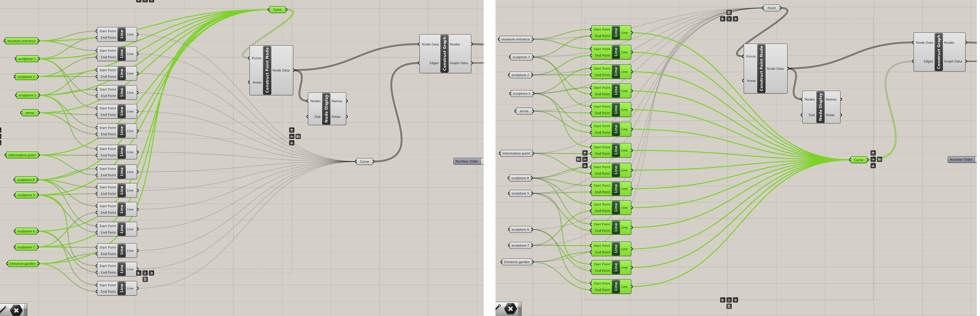Select the green Curve parameter
The width and height of the screenshot is (980, 316).
pyautogui.click(x=858, y=159)
